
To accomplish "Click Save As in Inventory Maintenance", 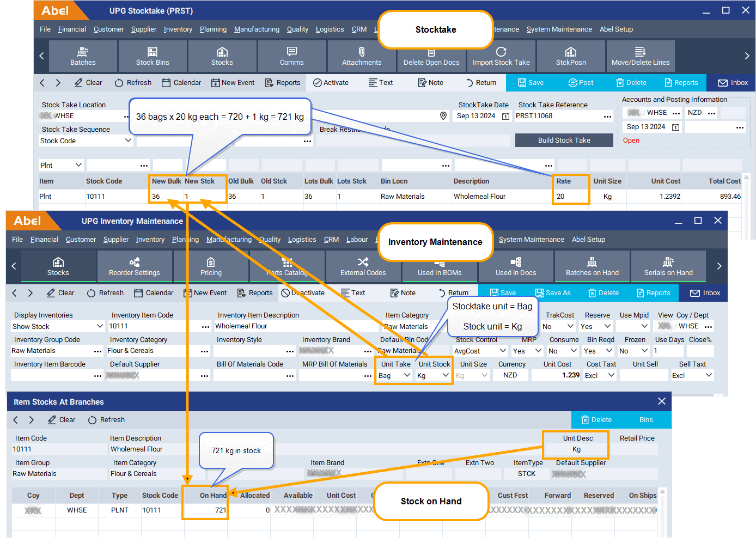I will point(553,293).
